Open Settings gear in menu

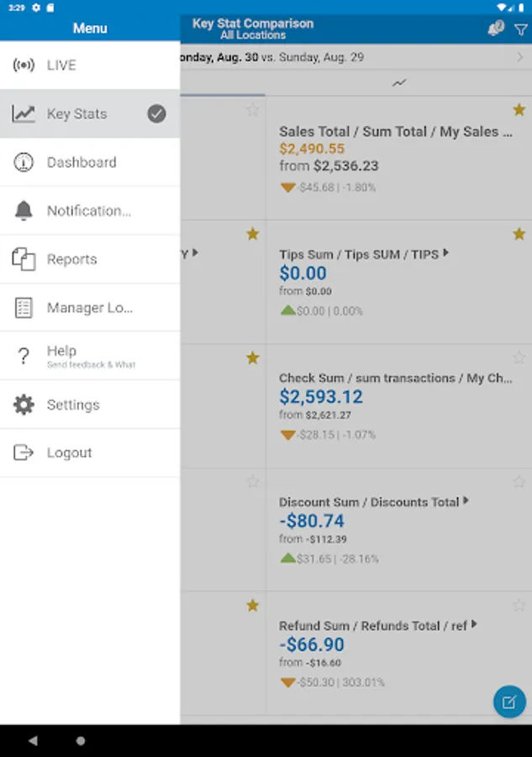[x=24, y=405]
